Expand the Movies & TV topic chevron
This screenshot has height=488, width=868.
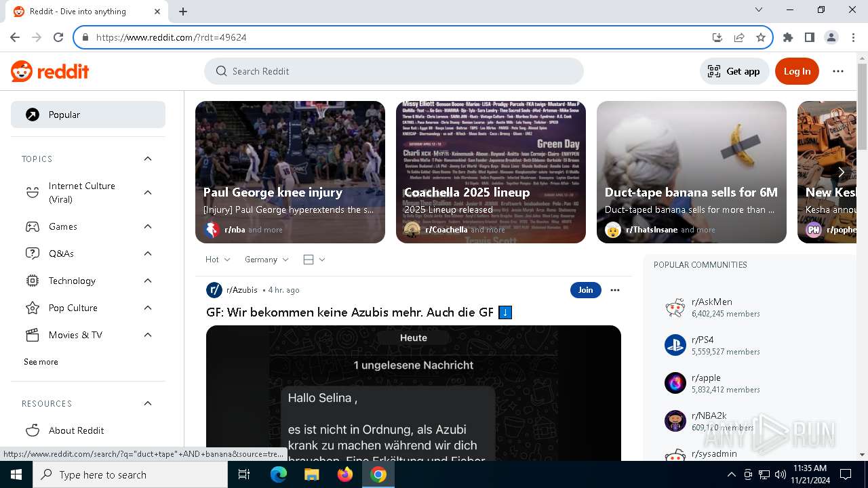[x=148, y=335]
